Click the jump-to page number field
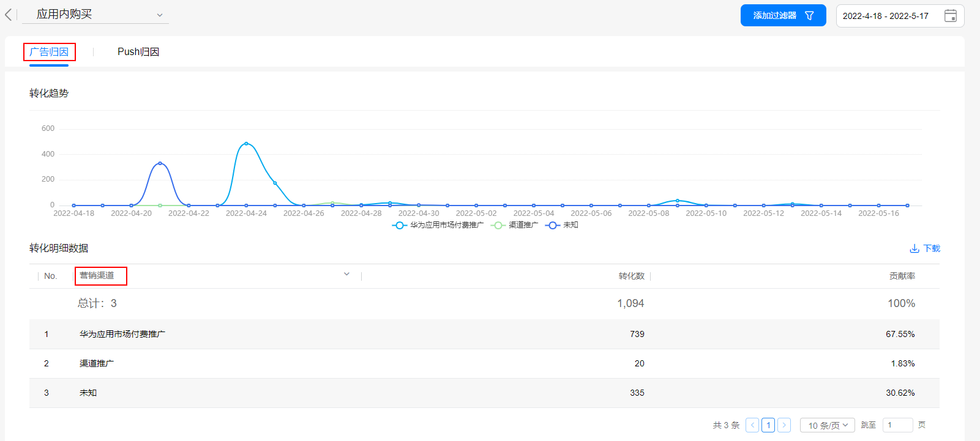 click(897, 425)
